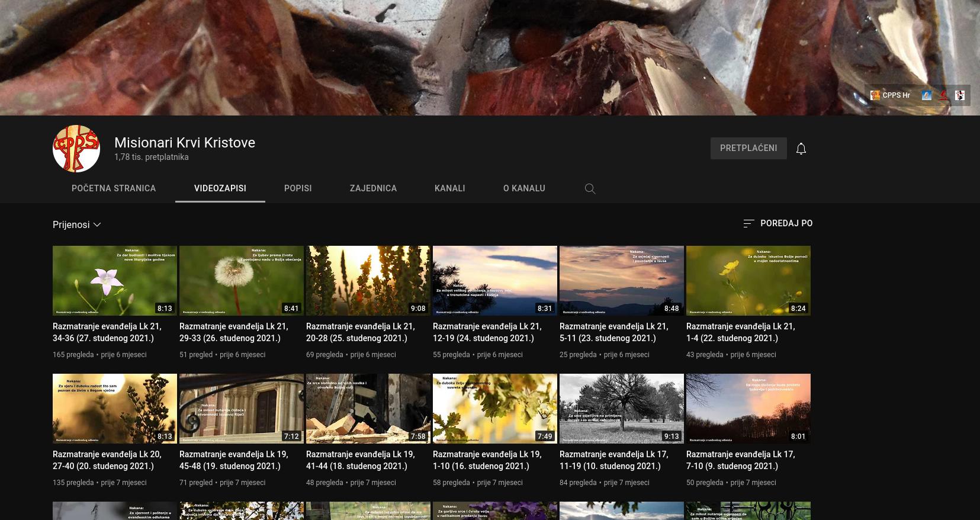The image size is (980, 520).
Task: Open thumbnail of Lk 21, 34-36 video
Action: coord(115,281)
